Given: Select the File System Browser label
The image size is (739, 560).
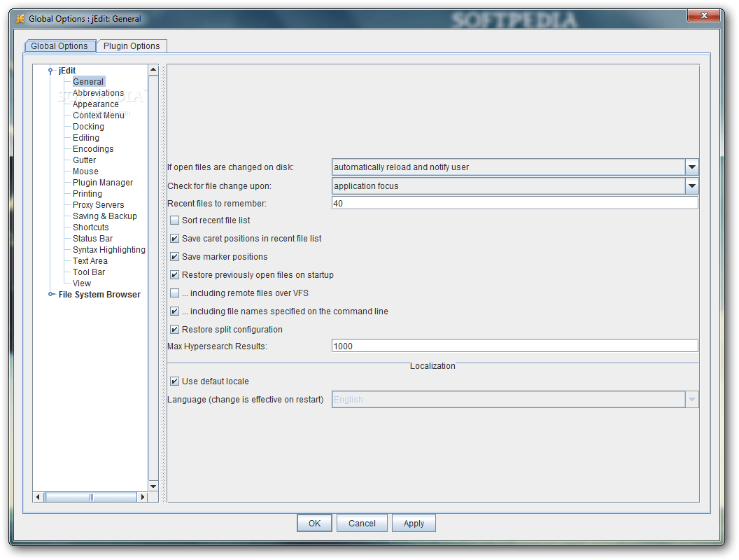Looking at the screenshot, I should click(99, 295).
